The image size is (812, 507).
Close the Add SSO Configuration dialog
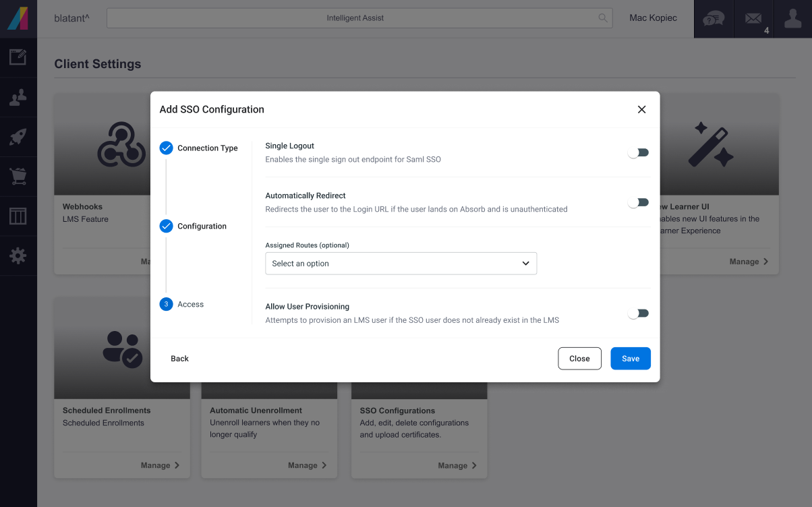coord(641,109)
